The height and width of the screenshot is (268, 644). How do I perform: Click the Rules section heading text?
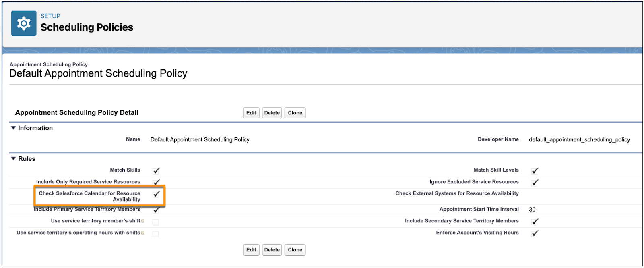coord(27,159)
